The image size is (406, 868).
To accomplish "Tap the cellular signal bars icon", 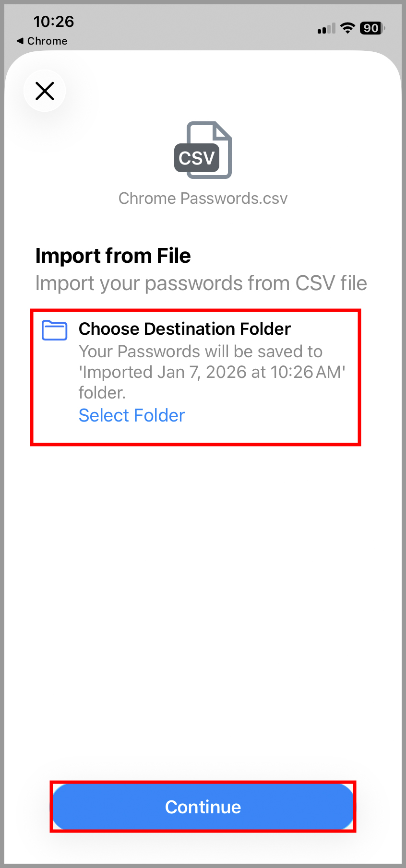I will (326, 29).
